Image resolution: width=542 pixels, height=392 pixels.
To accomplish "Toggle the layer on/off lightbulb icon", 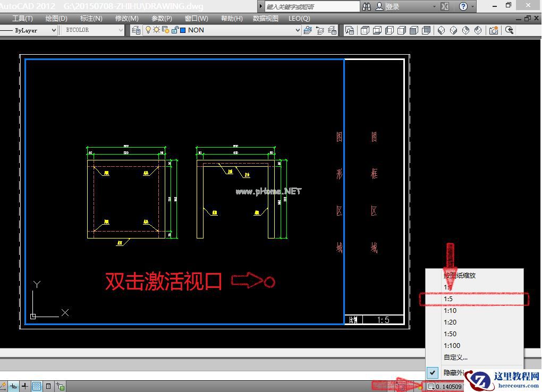I will click(x=149, y=30).
